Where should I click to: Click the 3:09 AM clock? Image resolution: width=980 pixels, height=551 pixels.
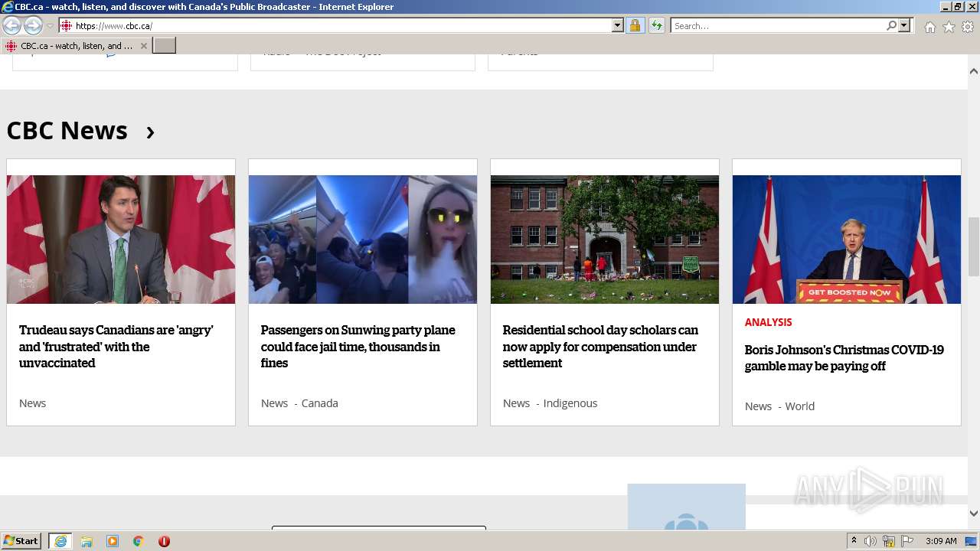[x=941, y=541]
